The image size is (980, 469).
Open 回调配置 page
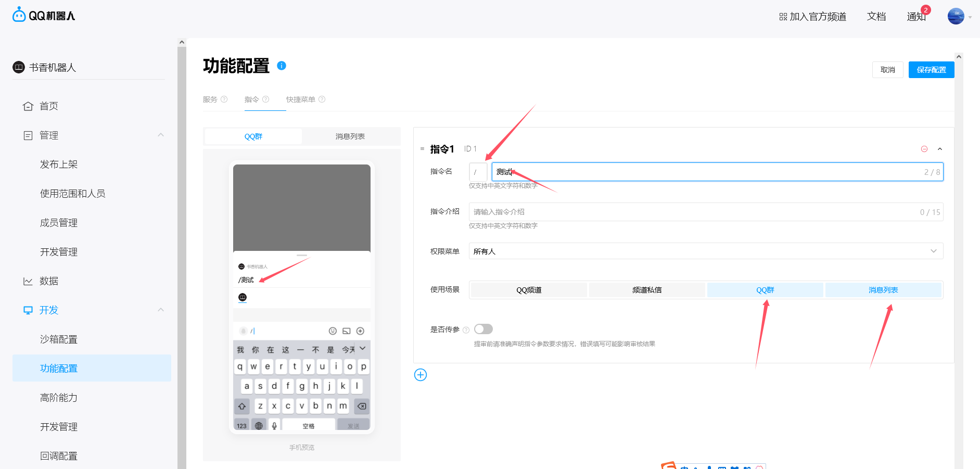(59, 456)
